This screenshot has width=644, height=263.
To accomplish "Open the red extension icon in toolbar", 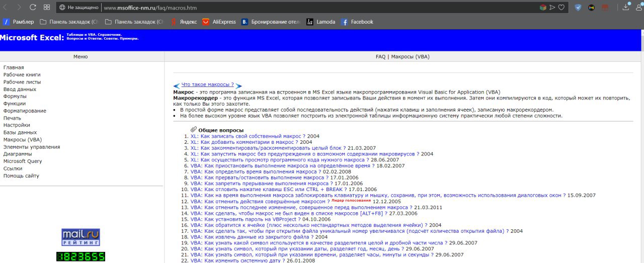I will [605, 7].
